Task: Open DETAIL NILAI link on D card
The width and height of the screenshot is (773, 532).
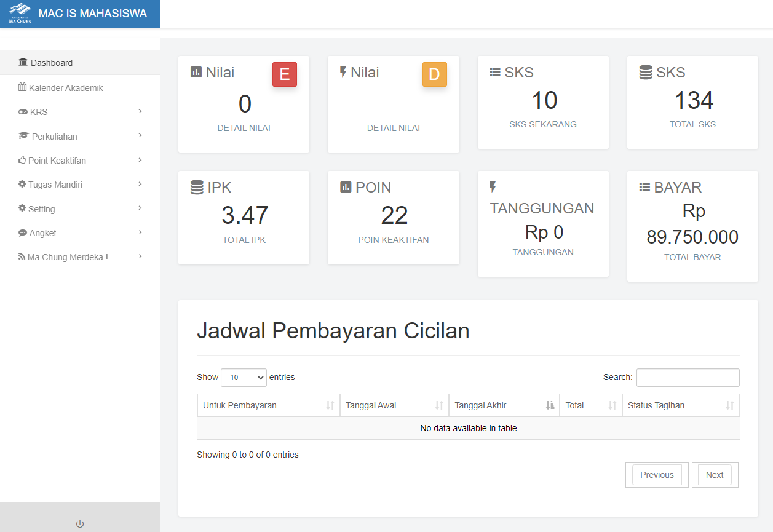Action: coord(394,128)
